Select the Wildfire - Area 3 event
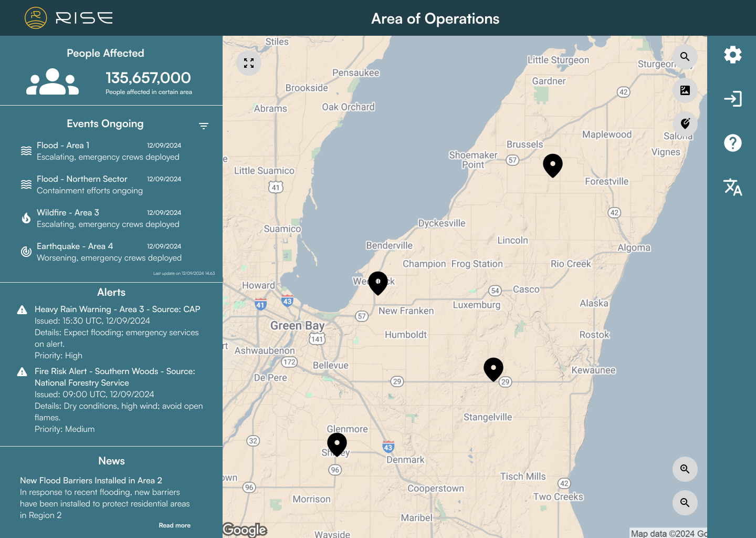Viewport: 756px width, 538px height. [x=109, y=219]
